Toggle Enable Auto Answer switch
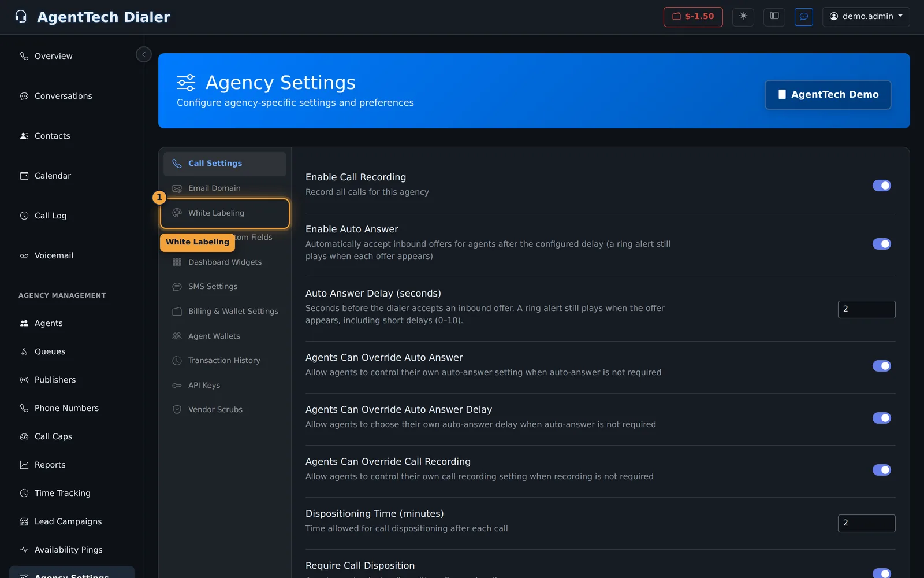This screenshot has height=578, width=924. [x=881, y=244]
